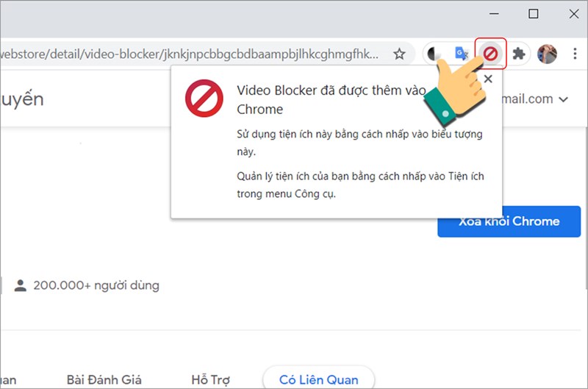Maximize the Chrome window
The width and height of the screenshot is (588, 389).
534,14
